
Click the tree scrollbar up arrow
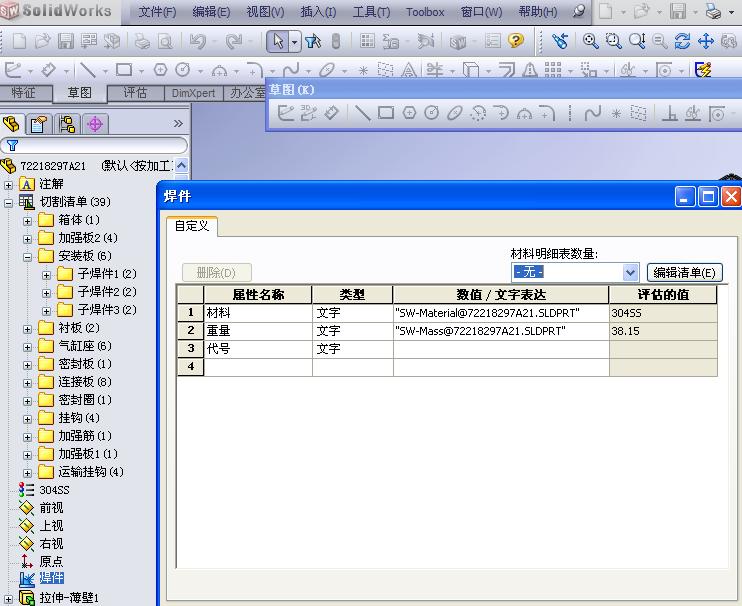pos(181,166)
